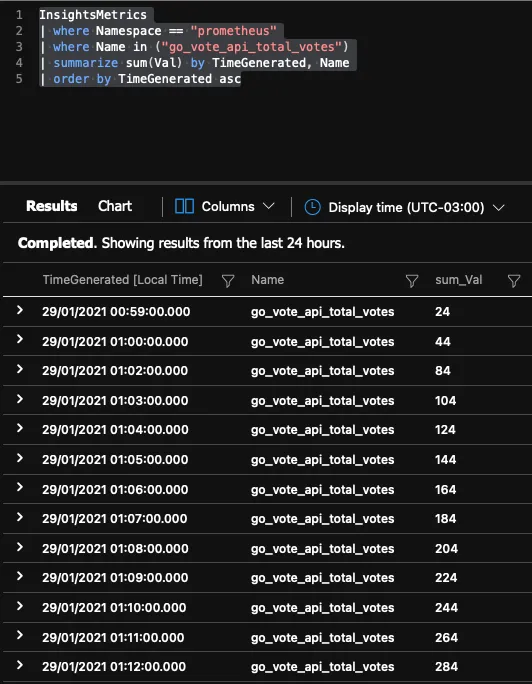Open filter for Name column
Viewport: 532px width, 684px height.
coord(412,281)
